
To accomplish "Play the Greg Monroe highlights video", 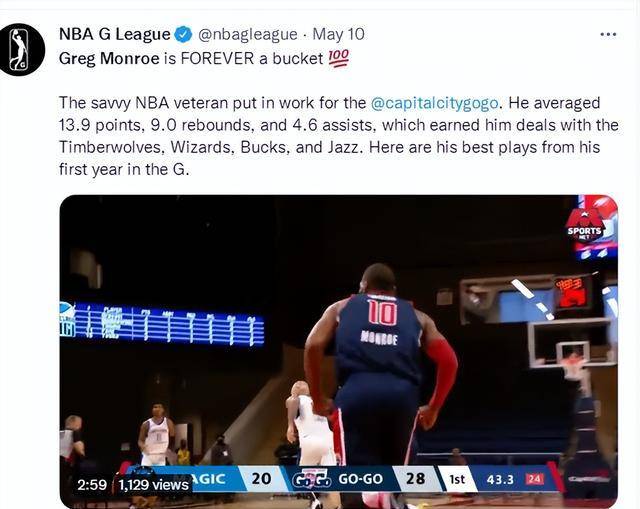I will [339, 351].
